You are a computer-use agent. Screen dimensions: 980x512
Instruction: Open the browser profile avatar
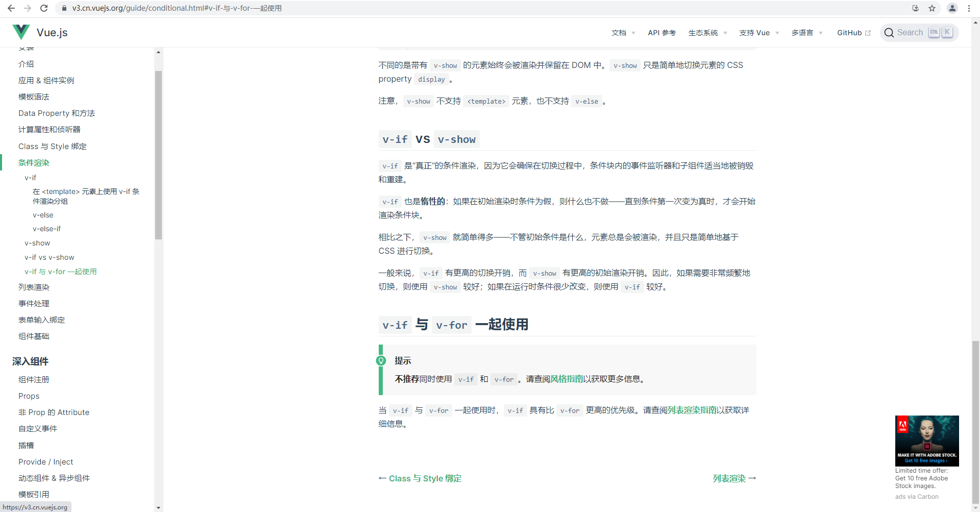click(x=952, y=8)
